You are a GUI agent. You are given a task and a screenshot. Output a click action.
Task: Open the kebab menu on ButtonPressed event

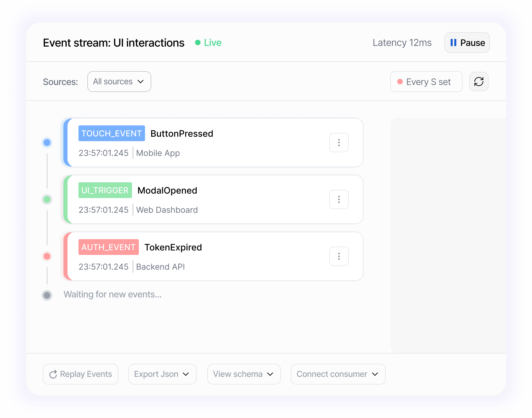tap(339, 142)
